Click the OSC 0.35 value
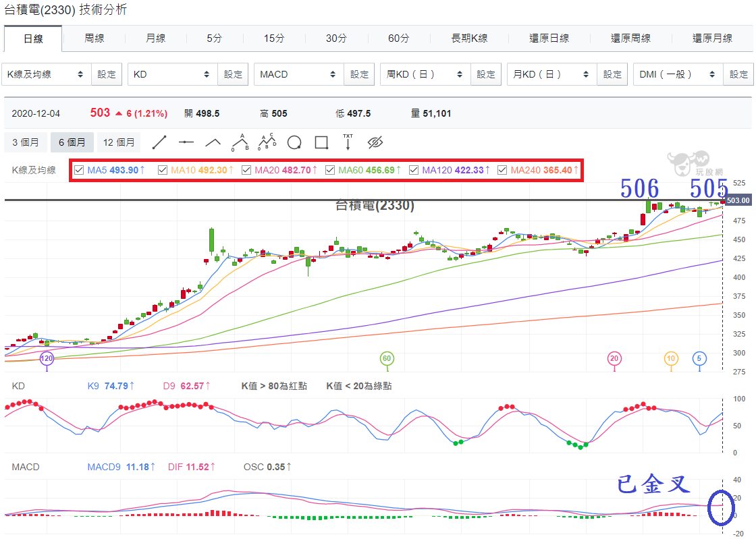Image resolution: width=756 pixels, height=539 pixels. (x=267, y=467)
